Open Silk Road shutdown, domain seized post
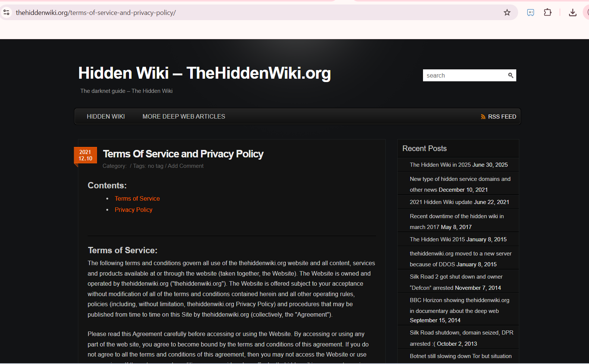 tap(461, 338)
